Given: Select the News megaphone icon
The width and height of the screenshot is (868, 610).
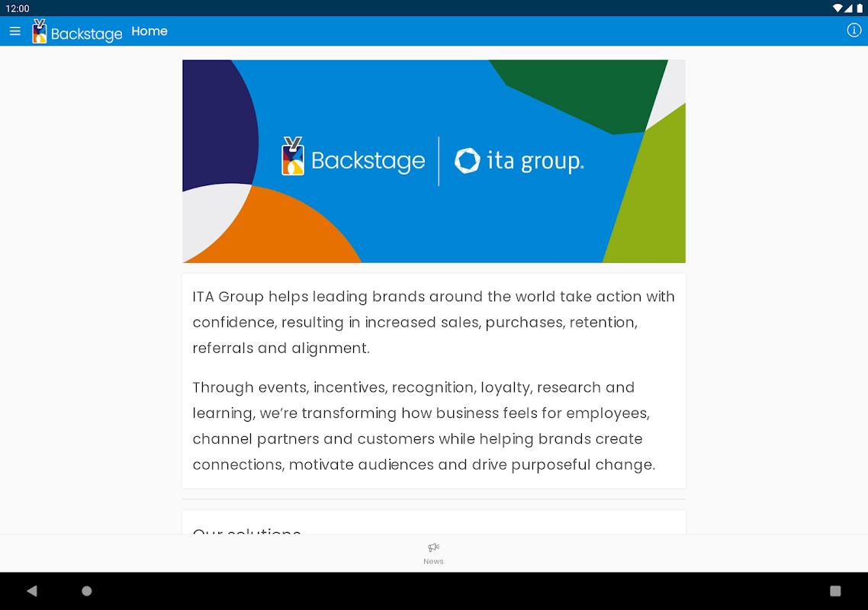Looking at the screenshot, I should click(x=433, y=547).
